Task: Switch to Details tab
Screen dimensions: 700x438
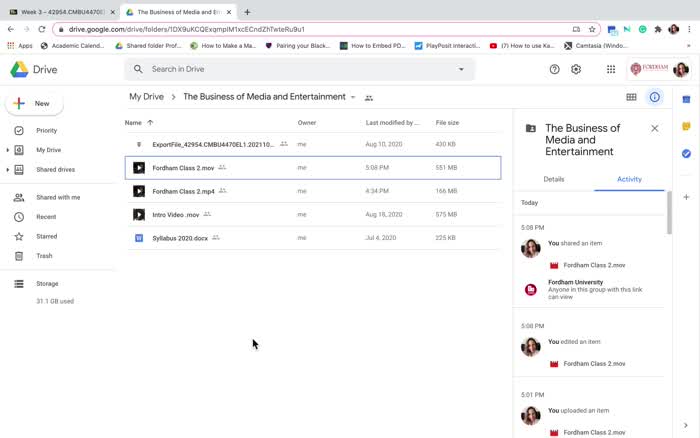Action: click(554, 179)
